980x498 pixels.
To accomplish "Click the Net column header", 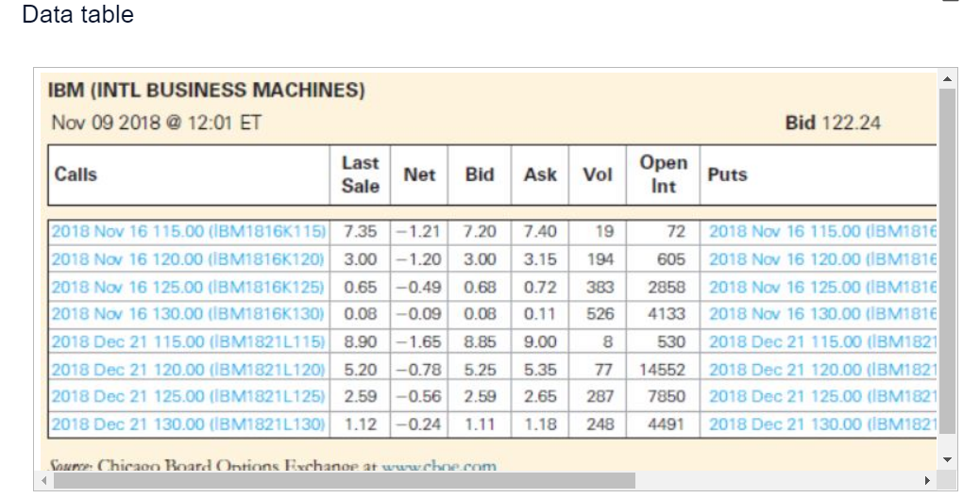I will point(419,174).
